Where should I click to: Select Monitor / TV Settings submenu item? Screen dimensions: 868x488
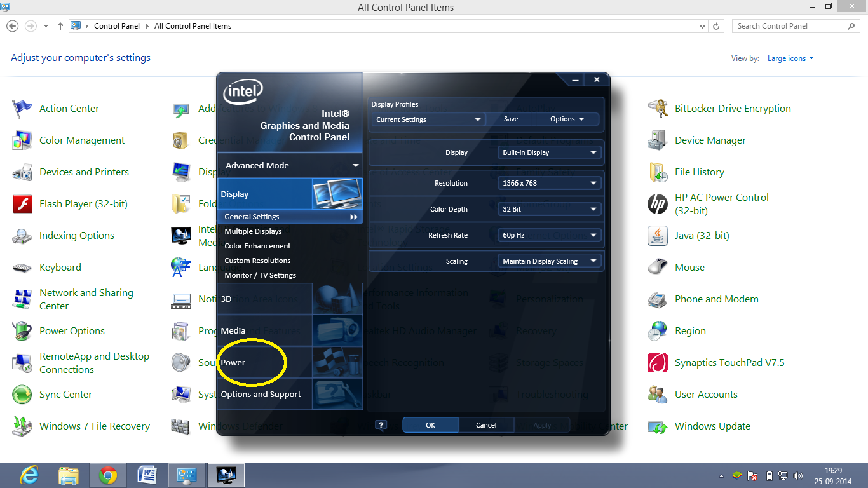[x=260, y=275]
